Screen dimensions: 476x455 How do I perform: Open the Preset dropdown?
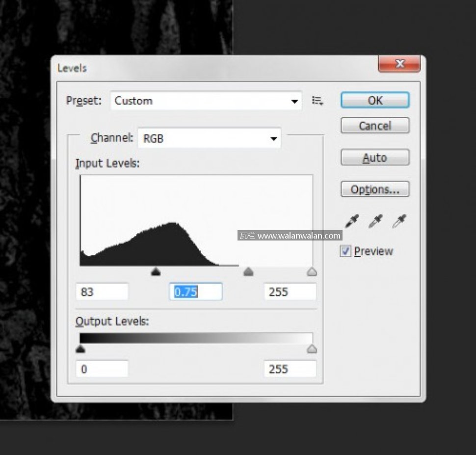pyautogui.click(x=206, y=101)
